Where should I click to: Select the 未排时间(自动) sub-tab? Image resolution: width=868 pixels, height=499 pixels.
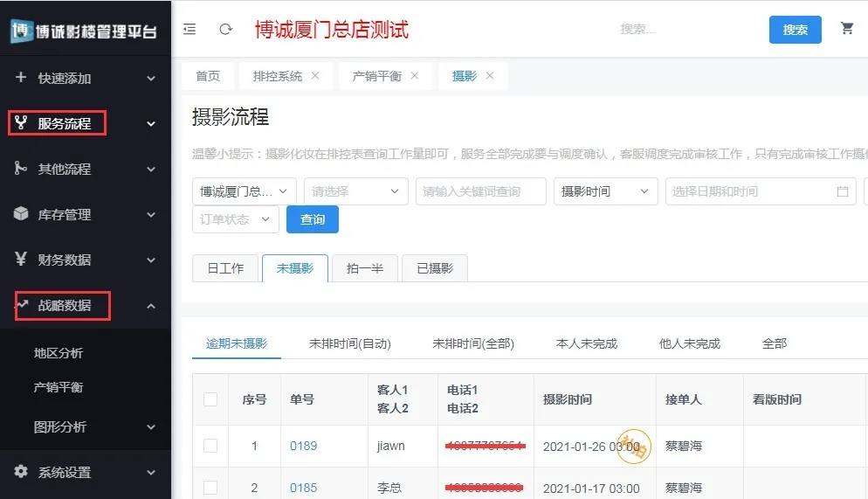click(x=349, y=343)
